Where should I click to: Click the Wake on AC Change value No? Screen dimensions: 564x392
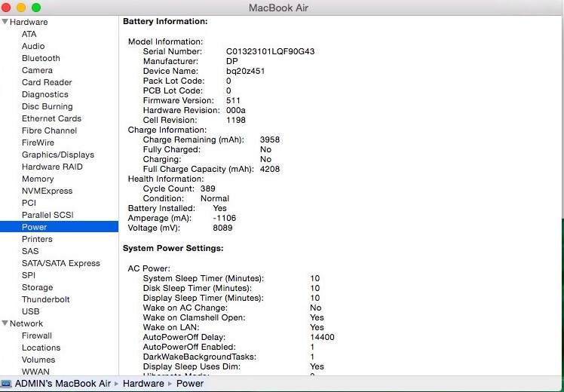(315, 308)
